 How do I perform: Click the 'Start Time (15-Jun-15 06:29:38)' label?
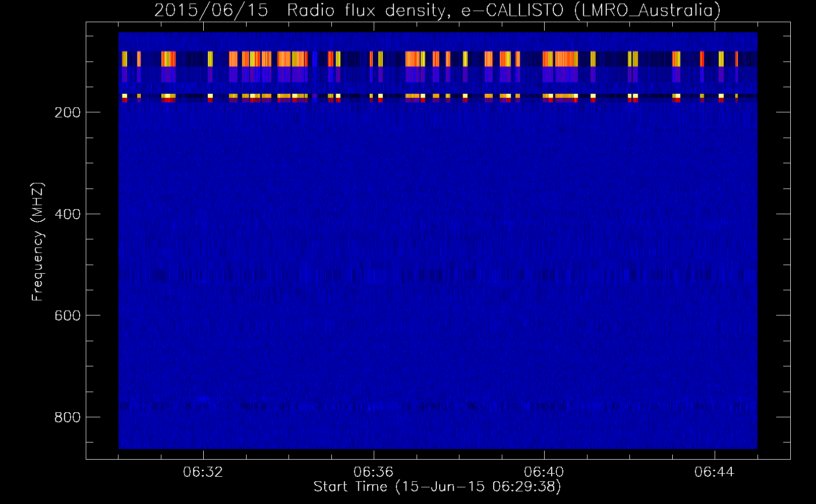tap(437, 487)
